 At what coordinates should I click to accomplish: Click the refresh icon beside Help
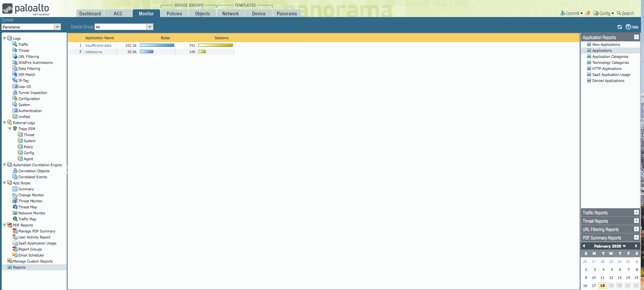coord(620,27)
